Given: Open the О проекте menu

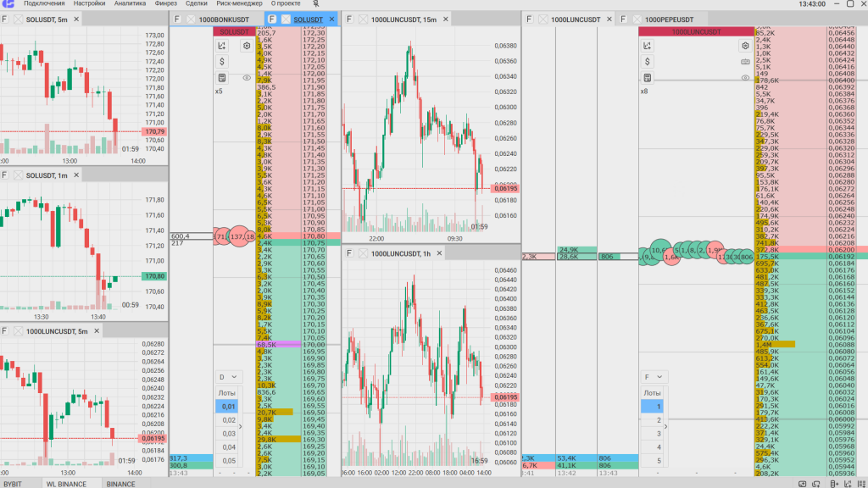Looking at the screenshot, I should click(286, 3).
